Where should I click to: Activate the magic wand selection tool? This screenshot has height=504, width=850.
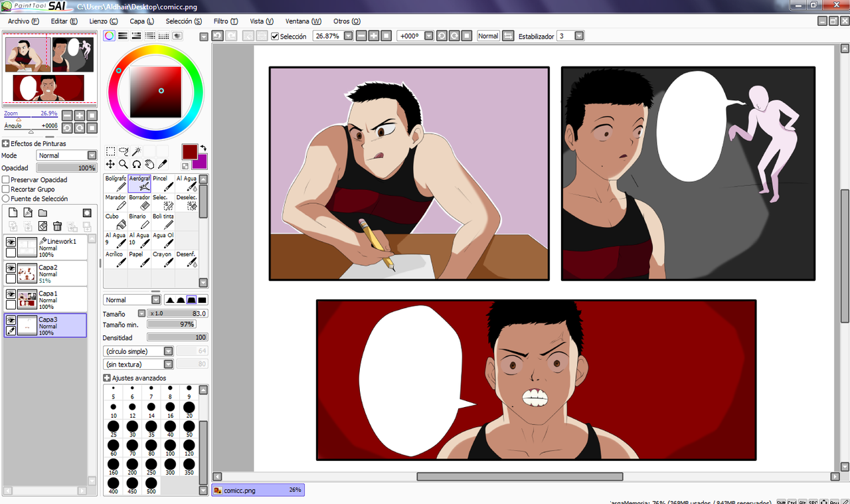pyautogui.click(x=136, y=151)
